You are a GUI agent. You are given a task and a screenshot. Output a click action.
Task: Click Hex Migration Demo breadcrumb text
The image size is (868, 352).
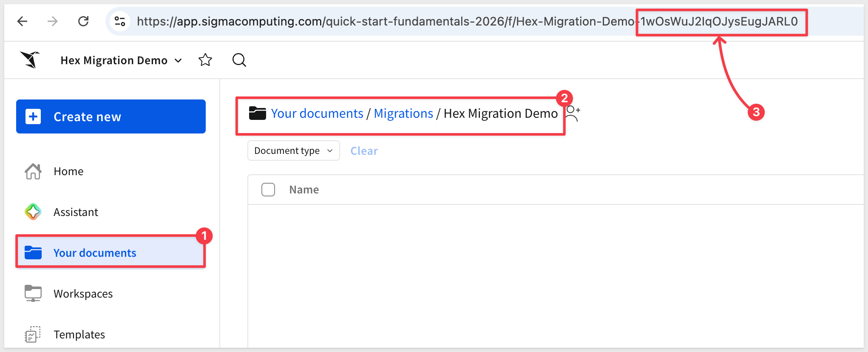coord(501,114)
